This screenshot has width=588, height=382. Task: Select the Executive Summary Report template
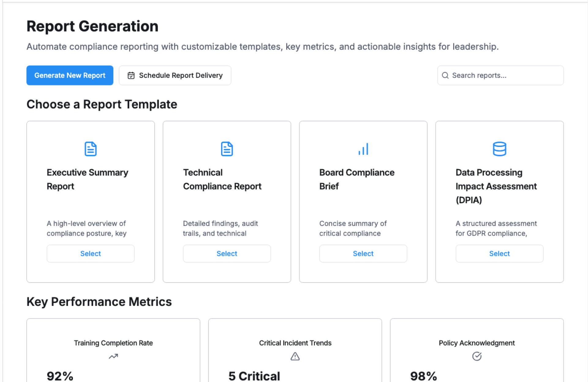pyautogui.click(x=90, y=253)
